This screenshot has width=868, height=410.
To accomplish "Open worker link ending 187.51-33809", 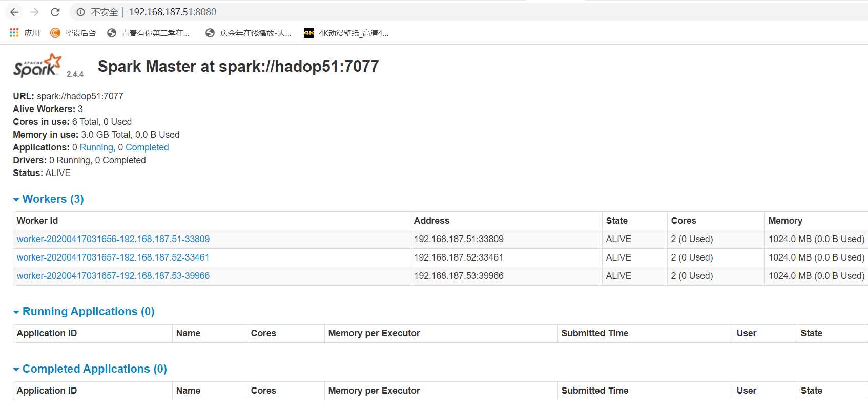I will click(x=113, y=239).
